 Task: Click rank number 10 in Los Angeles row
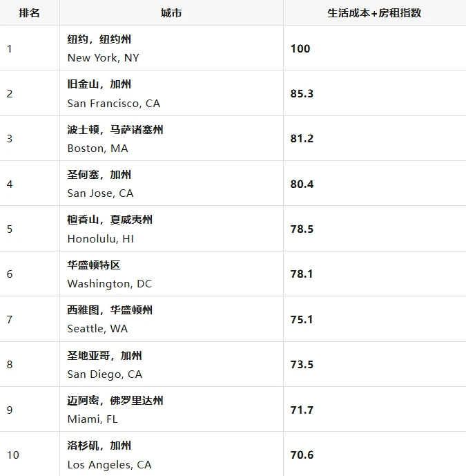12,455
